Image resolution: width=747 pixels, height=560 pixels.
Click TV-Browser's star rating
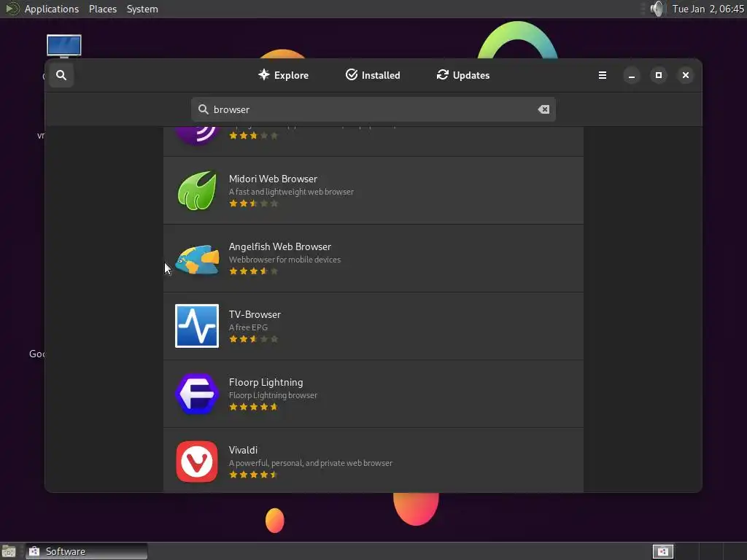[x=253, y=339]
